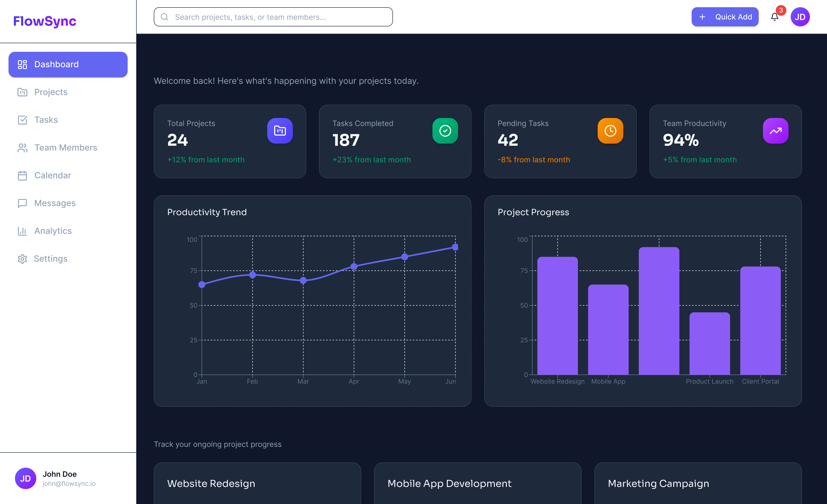Screen dimensions: 827x504
Task: Click the Website Redesign bar in the chart
Action: (x=557, y=316)
